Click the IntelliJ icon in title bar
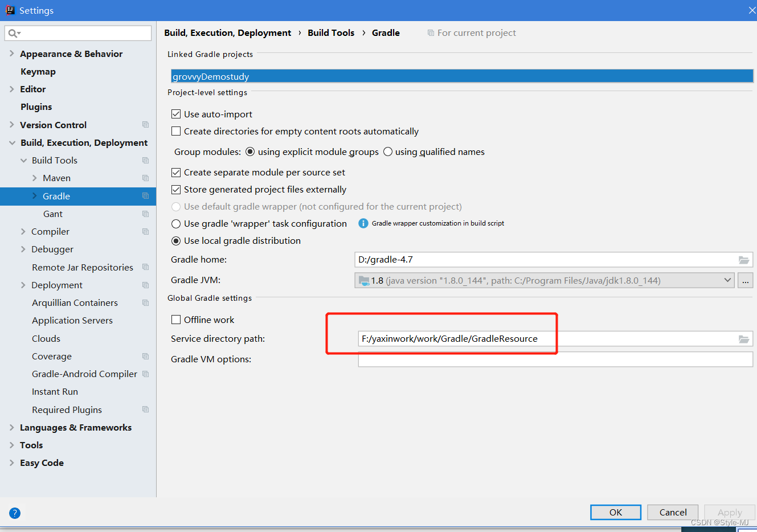 click(10, 10)
